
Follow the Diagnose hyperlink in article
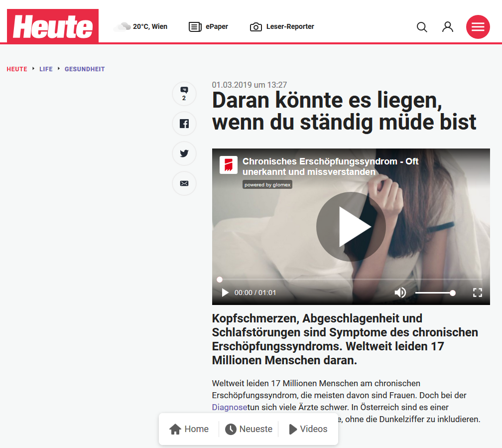[x=230, y=407]
